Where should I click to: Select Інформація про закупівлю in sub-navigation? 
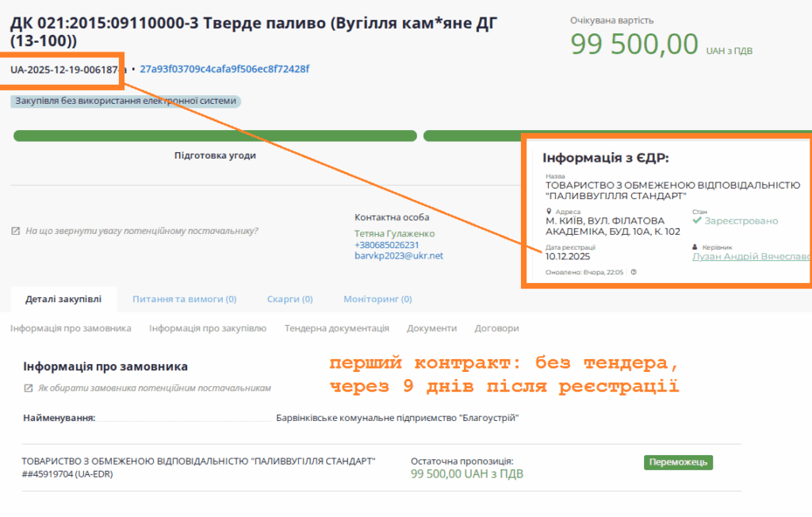click(208, 327)
